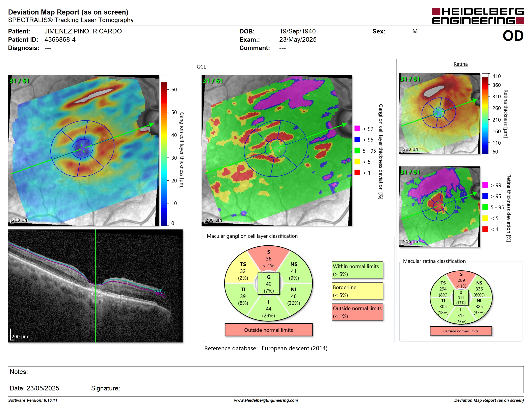This screenshot has width=532, height=411.
Task: Select the retina S sector showing 289
Action: click(461, 280)
